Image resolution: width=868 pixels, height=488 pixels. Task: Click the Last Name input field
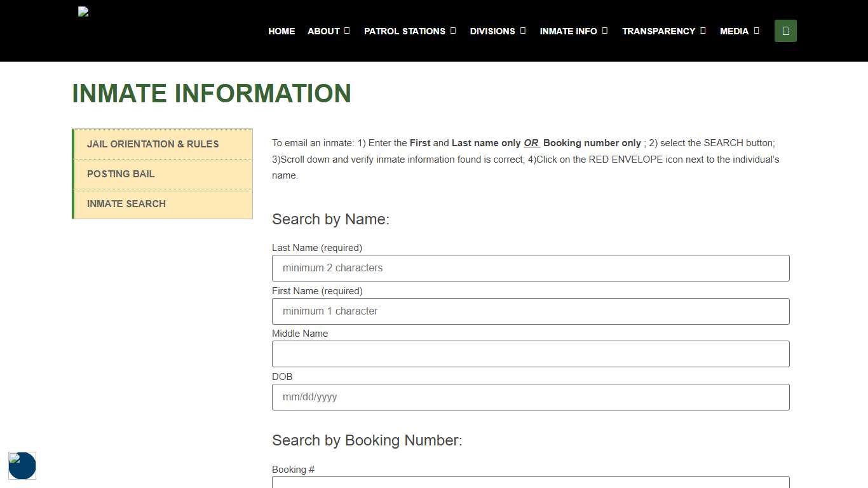[x=531, y=268]
